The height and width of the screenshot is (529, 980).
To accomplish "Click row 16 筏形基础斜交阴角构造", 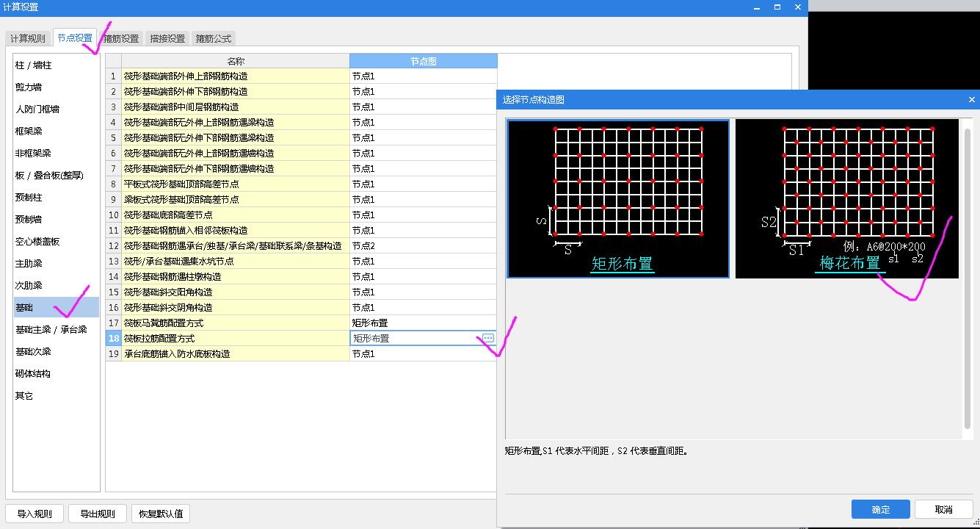I will click(236, 308).
